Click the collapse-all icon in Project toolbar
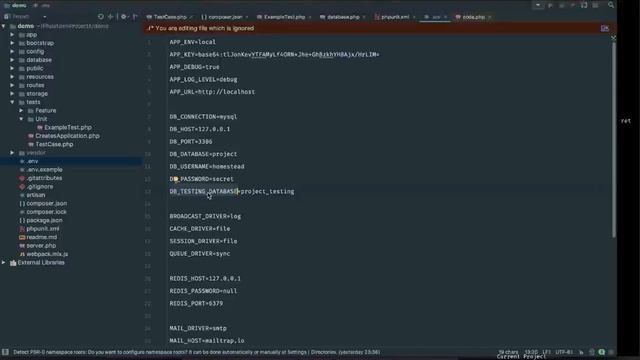 pyautogui.click(x=111, y=17)
